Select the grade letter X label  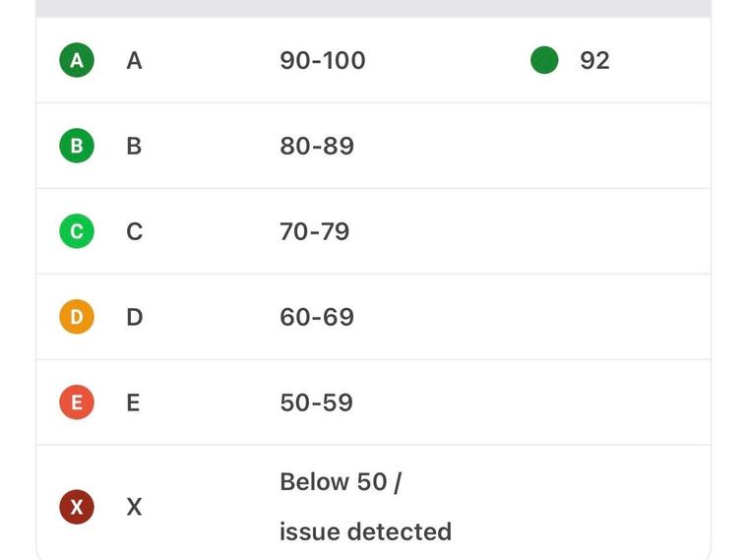coord(134,507)
